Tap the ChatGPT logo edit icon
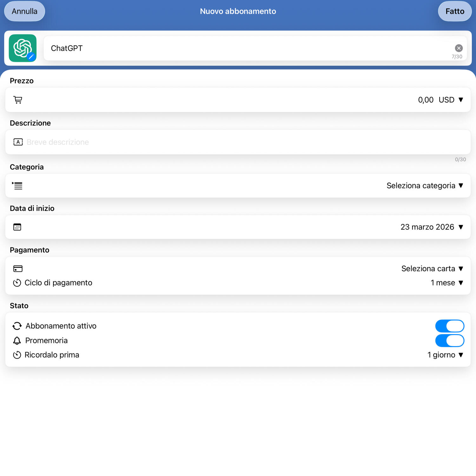Viewport: 476px width, 476px height. click(x=31, y=57)
